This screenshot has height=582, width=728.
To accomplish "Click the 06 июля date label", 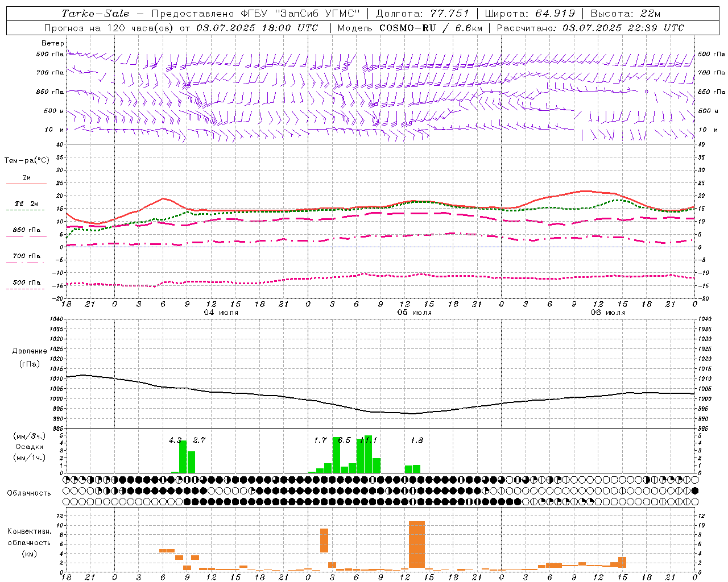I will pos(608,313).
